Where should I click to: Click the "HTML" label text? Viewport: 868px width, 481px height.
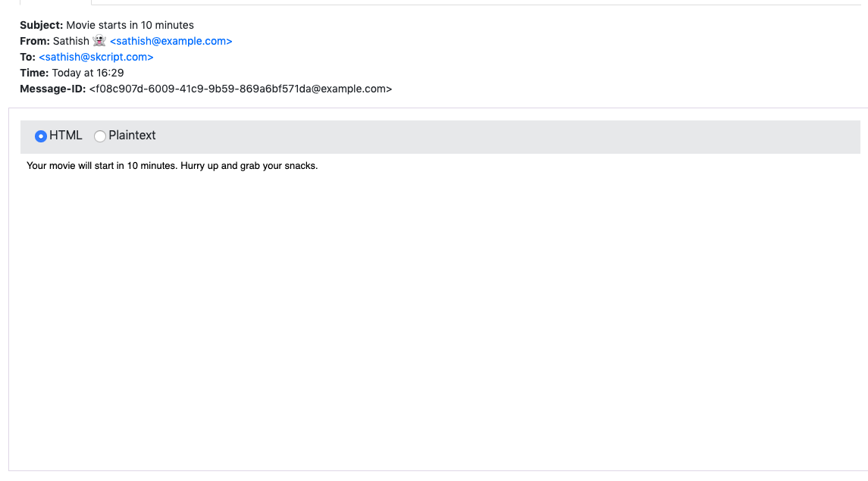pos(66,136)
